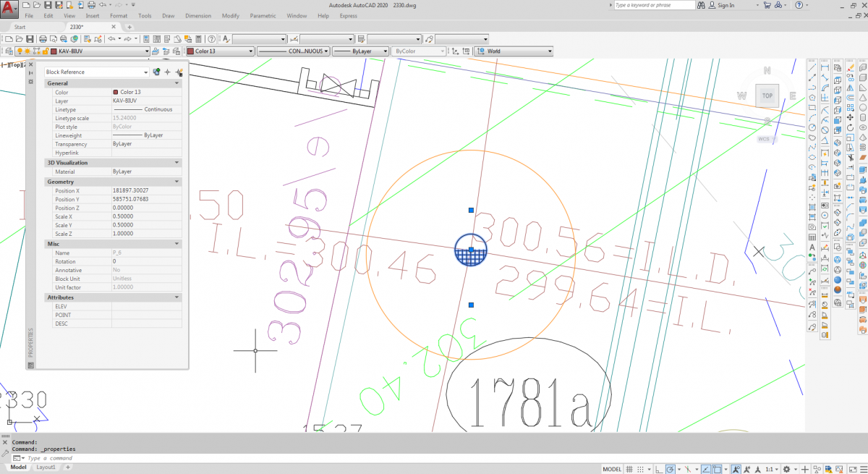Image resolution: width=868 pixels, height=474 pixels.
Task: Select the Erase modify tool
Action: click(851, 67)
